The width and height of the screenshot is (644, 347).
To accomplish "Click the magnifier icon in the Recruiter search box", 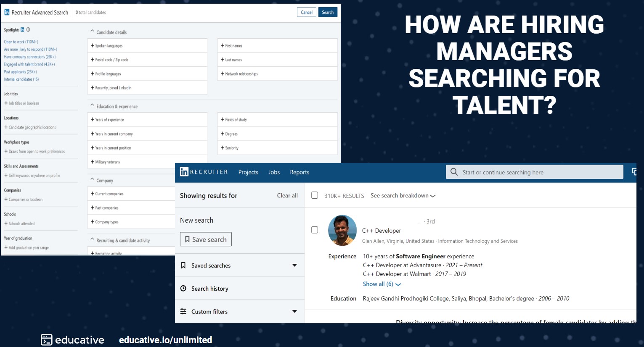I will click(x=454, y=172).
